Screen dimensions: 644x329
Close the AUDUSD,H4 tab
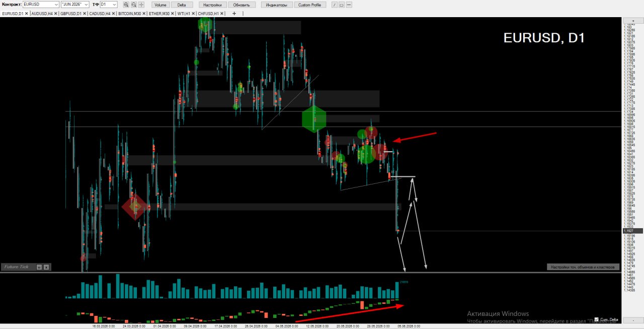coord(56,14)
